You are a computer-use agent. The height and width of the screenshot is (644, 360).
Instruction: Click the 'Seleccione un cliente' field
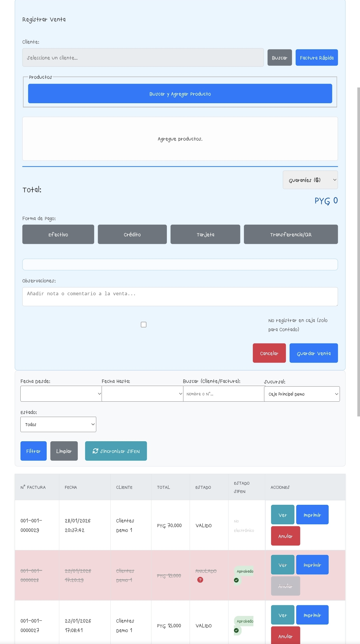click(143, 58)
